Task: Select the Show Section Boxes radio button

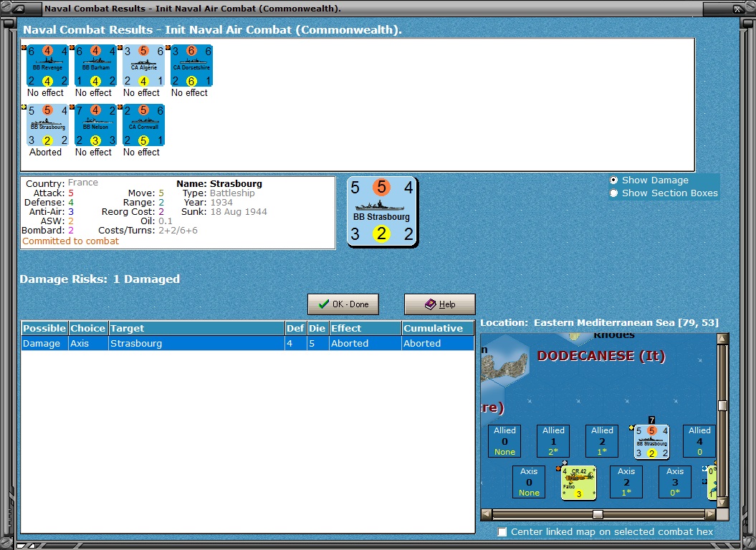Action: [614, 193]
